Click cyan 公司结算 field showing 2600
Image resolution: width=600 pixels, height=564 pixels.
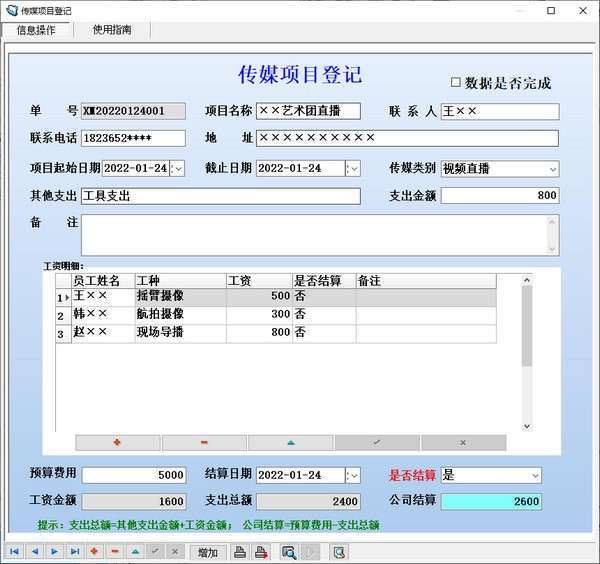(x=491, y=502)
